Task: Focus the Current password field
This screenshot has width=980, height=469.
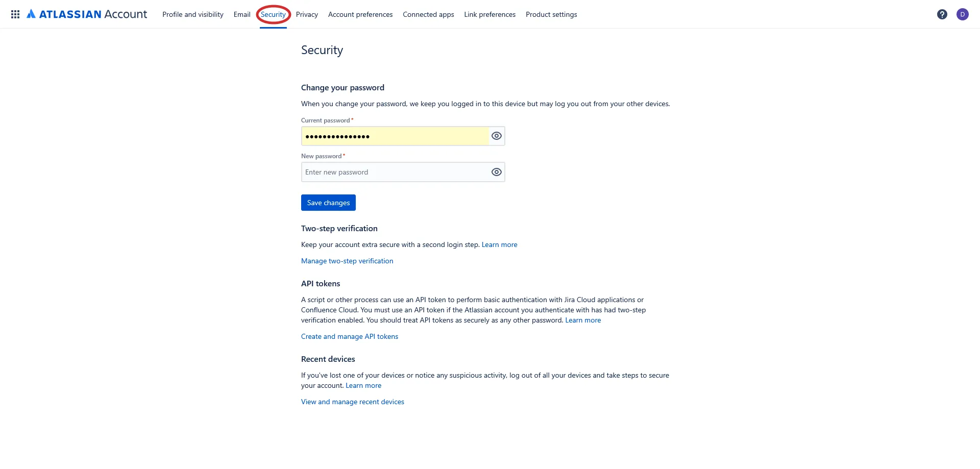Action: 395,136
